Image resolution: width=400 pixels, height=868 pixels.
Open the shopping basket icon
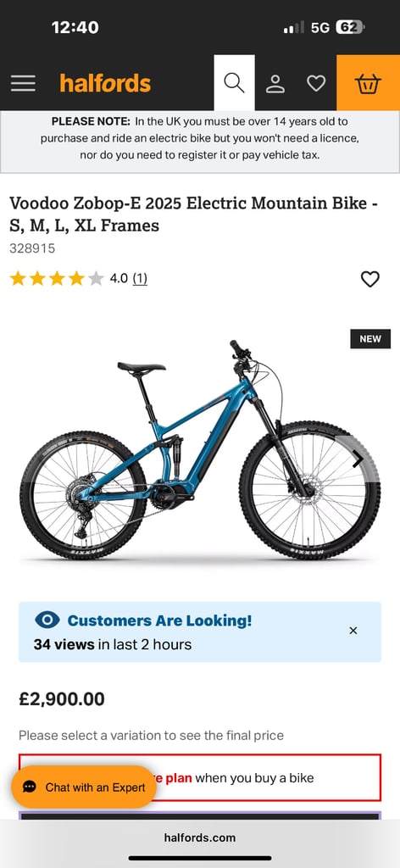pyautogui.click(x=368, y=83)
